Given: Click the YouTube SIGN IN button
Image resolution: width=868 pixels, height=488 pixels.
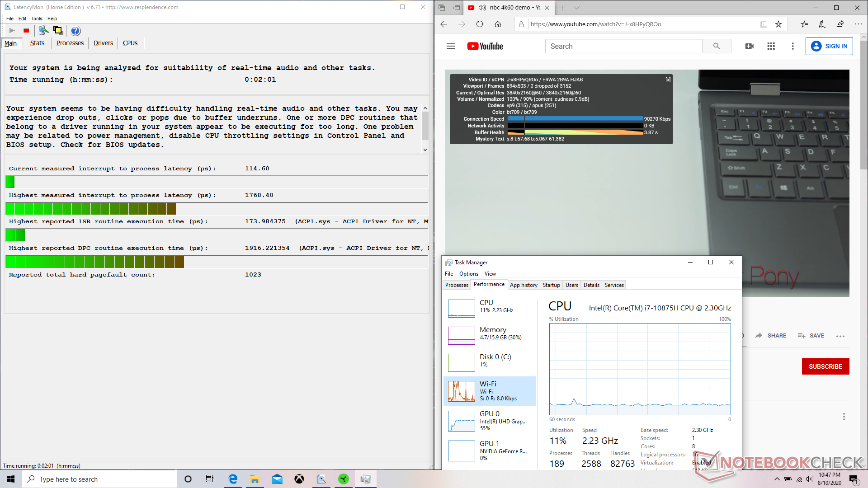Looking at the screenshot, I should [x=829, y=46].
